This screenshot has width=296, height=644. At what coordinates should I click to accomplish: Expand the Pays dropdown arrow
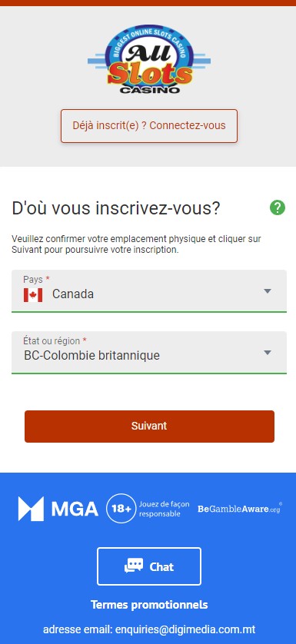click(x=268, y=291)
